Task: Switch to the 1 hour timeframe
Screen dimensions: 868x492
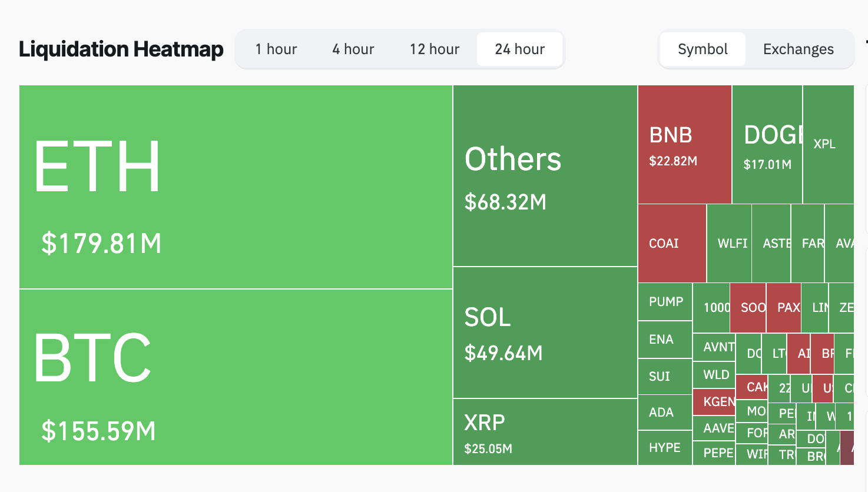Action: (x=276, y=49)
